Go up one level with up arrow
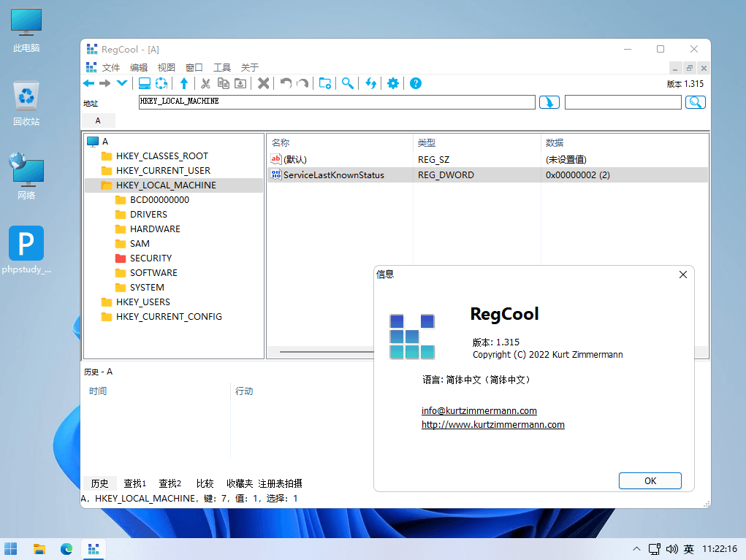This screenshot has height=560, width=746. 184,84
